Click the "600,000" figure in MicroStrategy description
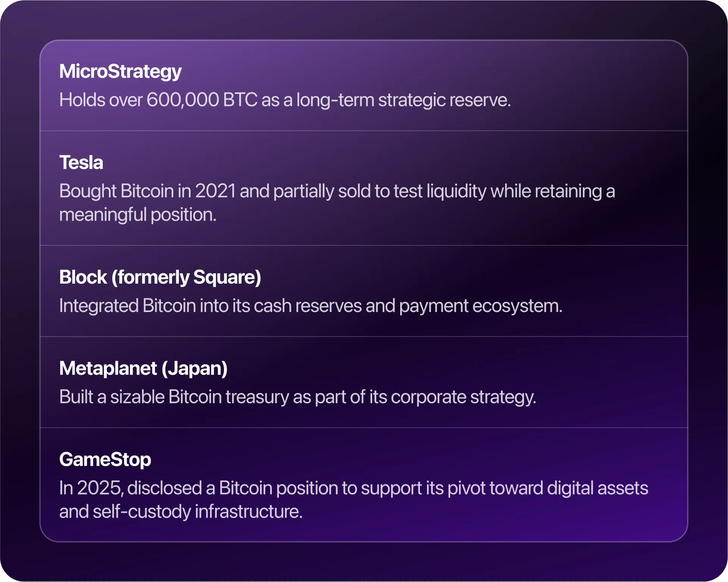728x582 pixels. 183,100
